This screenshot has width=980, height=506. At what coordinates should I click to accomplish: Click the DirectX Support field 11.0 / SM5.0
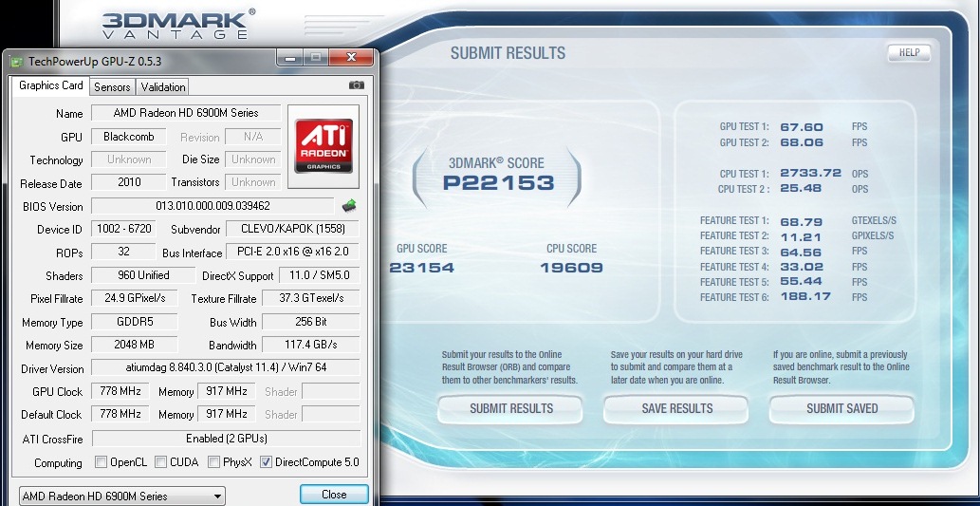point(319,275)
